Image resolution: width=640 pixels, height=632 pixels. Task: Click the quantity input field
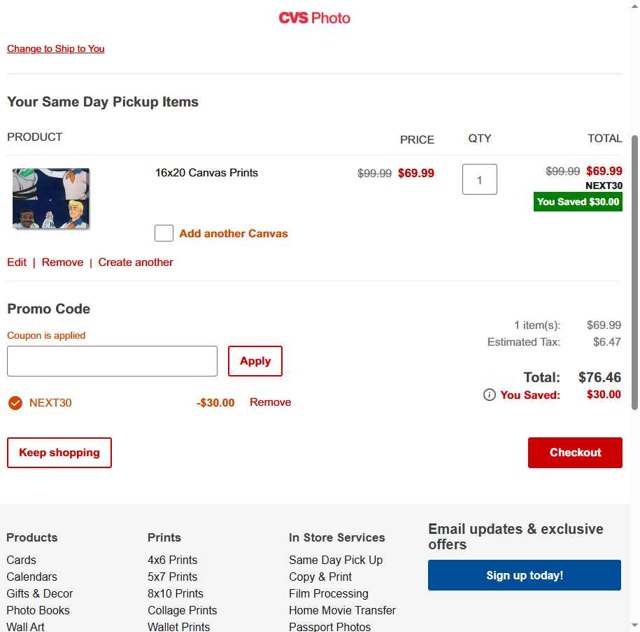(480, 180)
